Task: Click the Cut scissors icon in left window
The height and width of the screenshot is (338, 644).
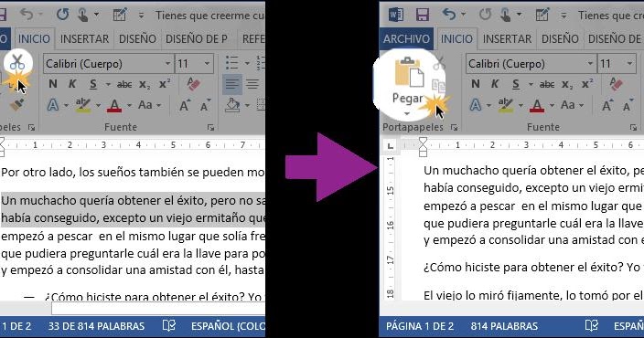Action: (x=17, y=62)
